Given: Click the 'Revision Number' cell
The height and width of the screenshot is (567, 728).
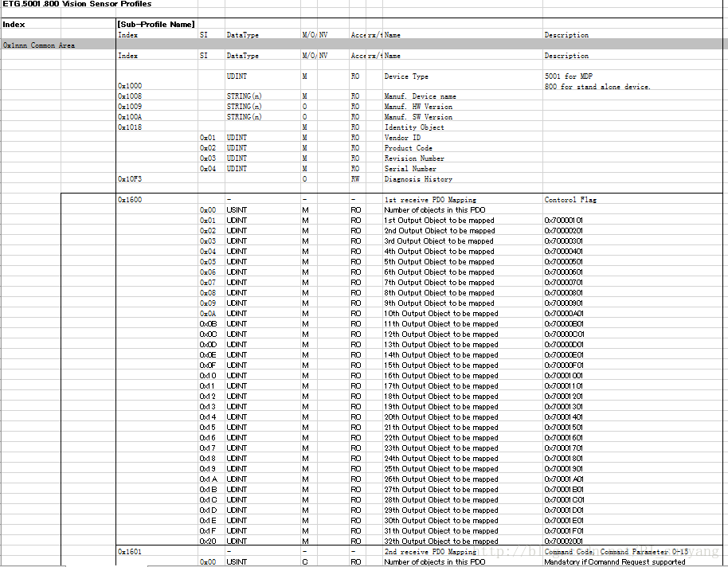Looking at the screenshot, I should point(414,158).
